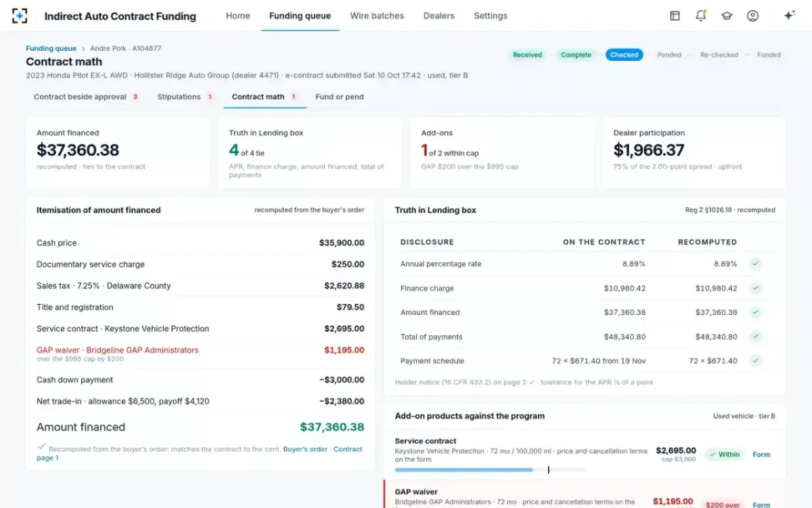Click the recomputed APR value 8.89%

[x=725, y=264]
